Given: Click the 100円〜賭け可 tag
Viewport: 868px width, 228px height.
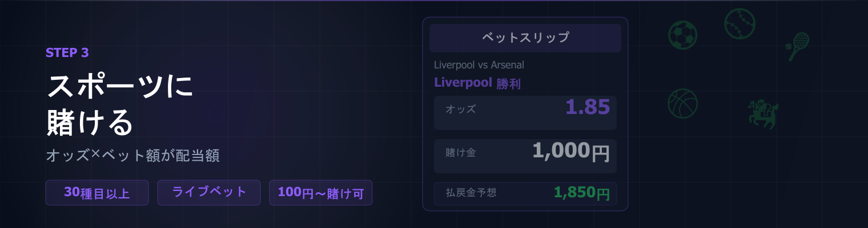Looking at the screenshot, I should coord(321,193).
